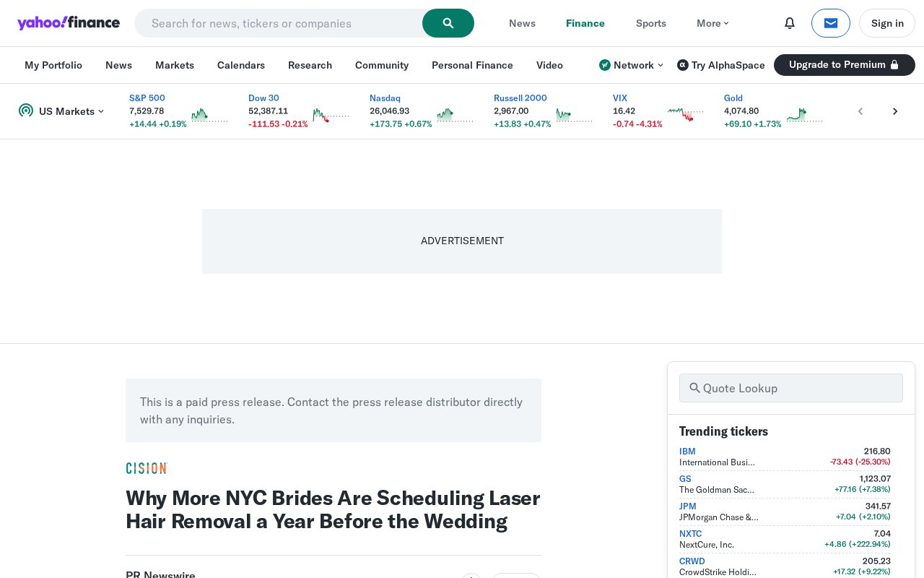Expand the More dropdown in header
This screenshot has width=924, height=578.
coord(712,23)
